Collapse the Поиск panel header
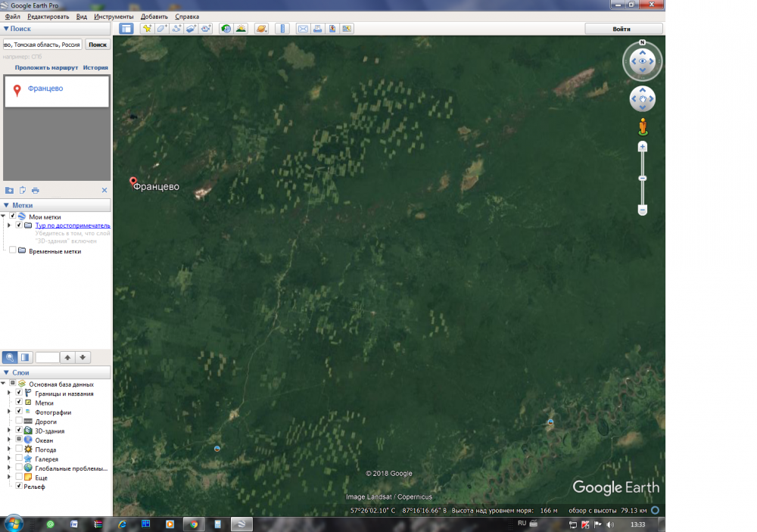The image size is (757, 532). point(7,28)
